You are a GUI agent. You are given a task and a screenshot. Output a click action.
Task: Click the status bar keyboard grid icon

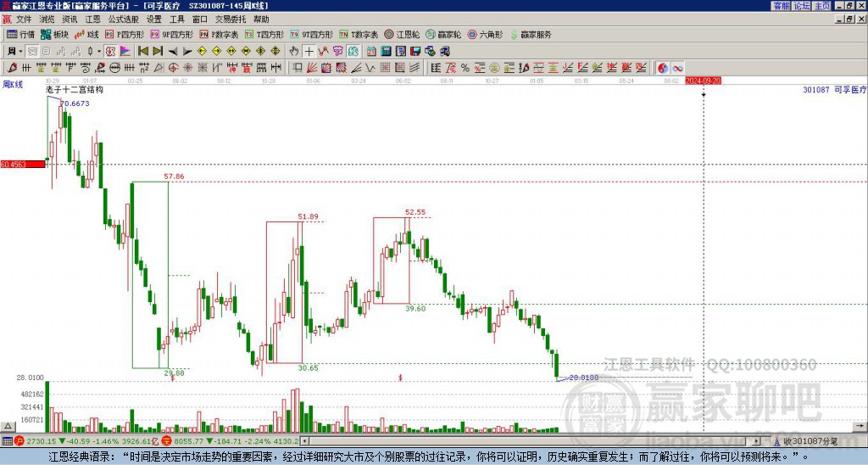[7, 441]
